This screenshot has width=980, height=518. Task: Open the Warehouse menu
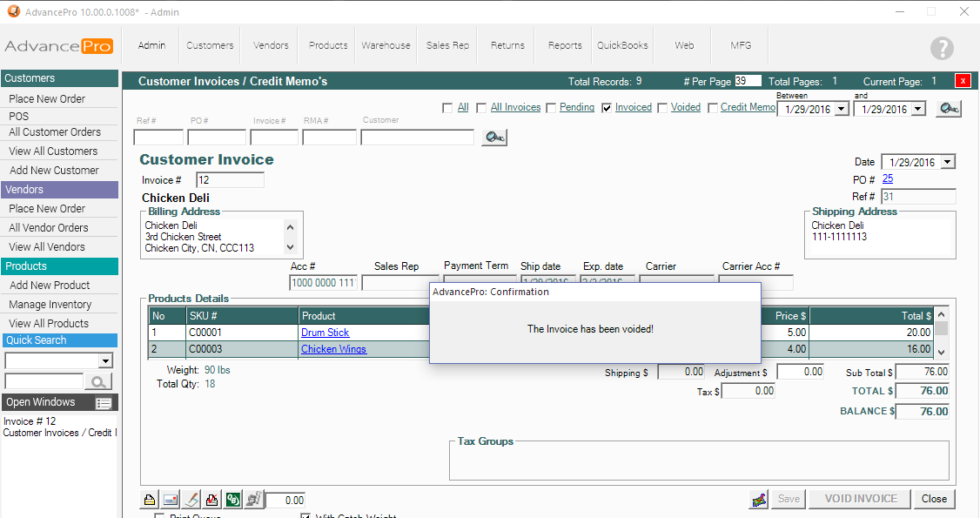pyautogui.click(x=386, y=45)
